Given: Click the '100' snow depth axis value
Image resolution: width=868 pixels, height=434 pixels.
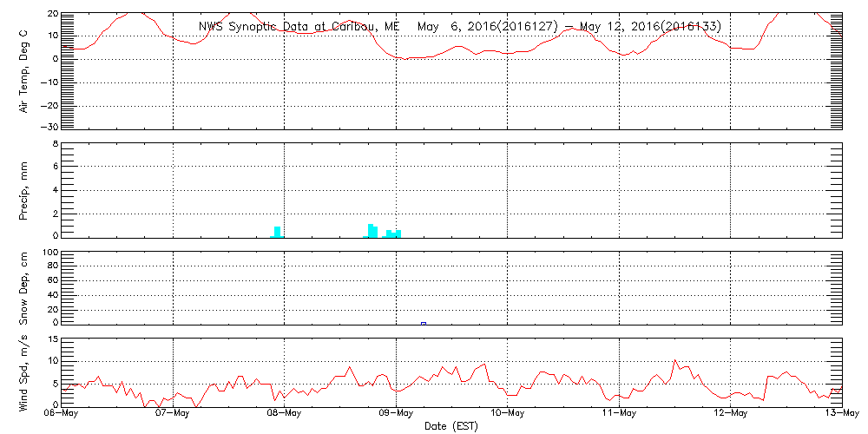Looking at the screenshot, I should click(50, 253).
